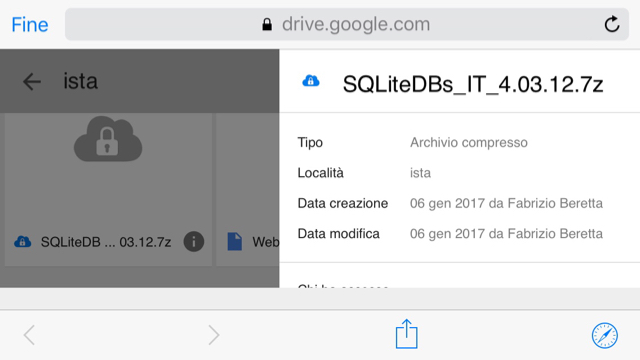Tap the ista location value
This screenshot has height=360, width=640.
pyautogui.click(x=420, y=173)
